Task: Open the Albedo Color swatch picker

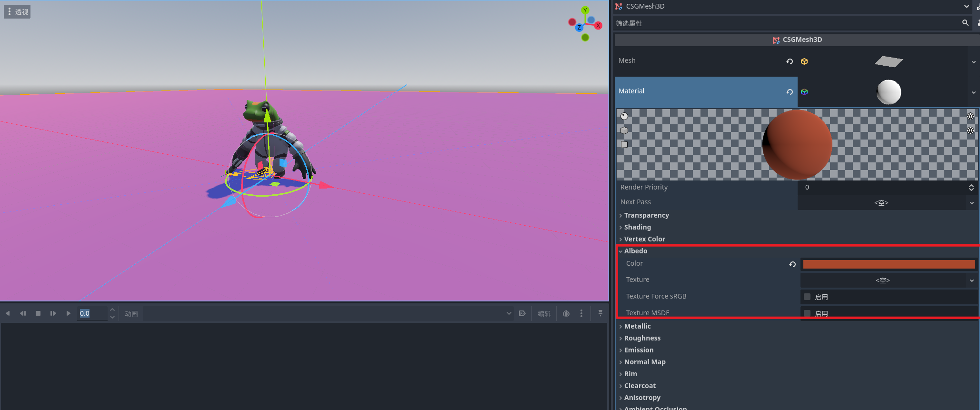Action: coord(889,264)
